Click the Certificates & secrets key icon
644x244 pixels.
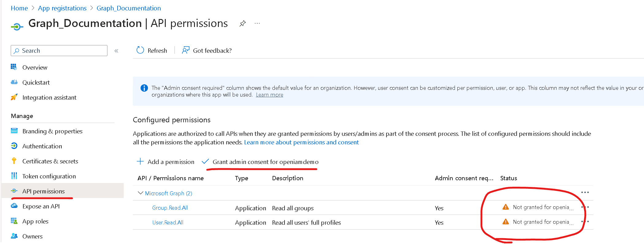14,161
